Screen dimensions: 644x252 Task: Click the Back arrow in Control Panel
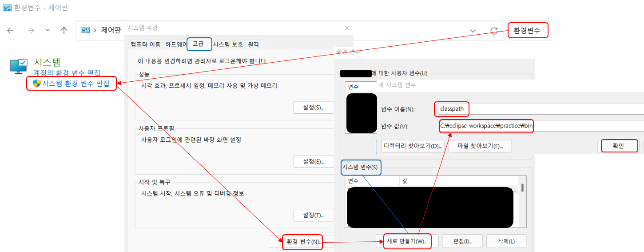click(10, 31)
